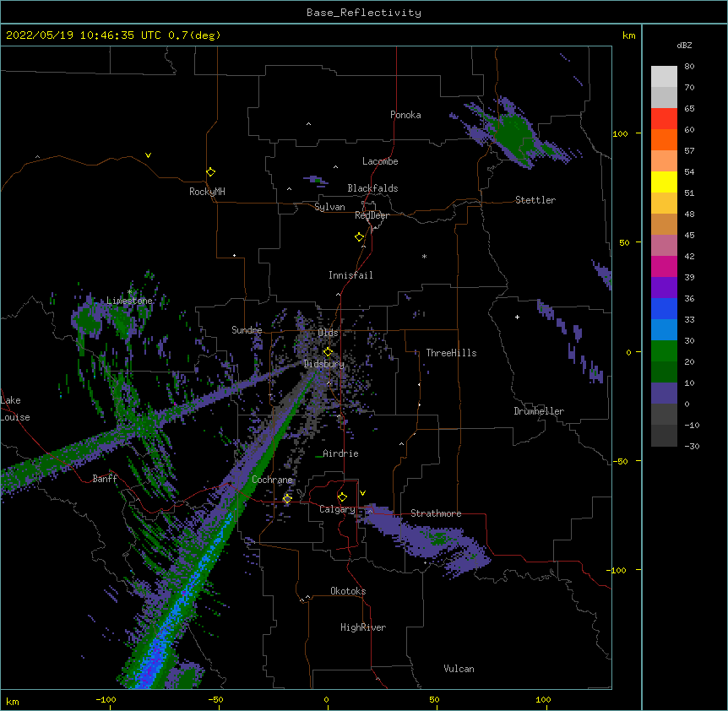Click the white asterisk east of Innisfail
The width and height of the screenshot is (728, 711).
[x=424, y=256]
